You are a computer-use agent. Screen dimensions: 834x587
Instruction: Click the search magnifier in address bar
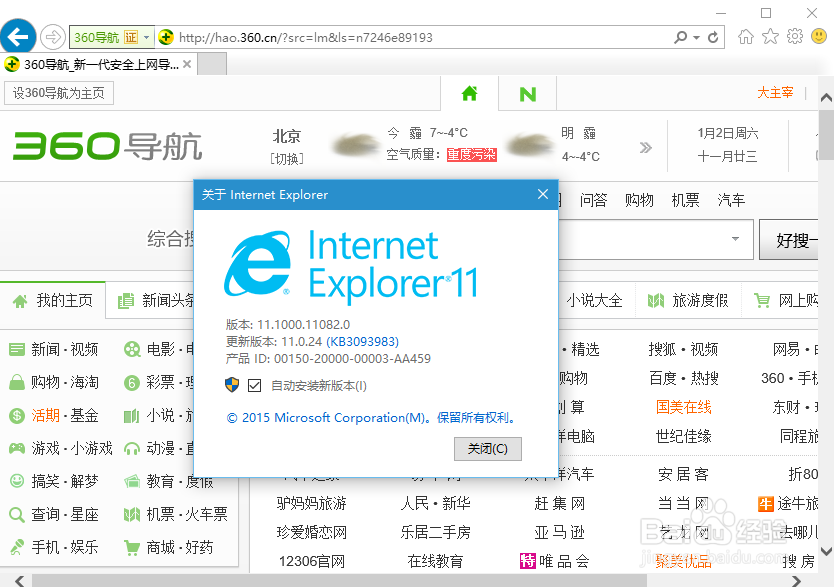[x=680, y=37]
